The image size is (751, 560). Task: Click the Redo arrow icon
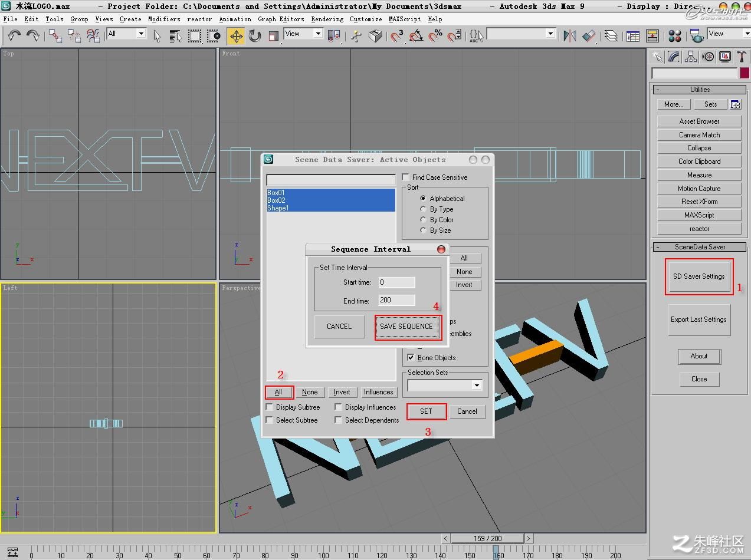[32, 36]
